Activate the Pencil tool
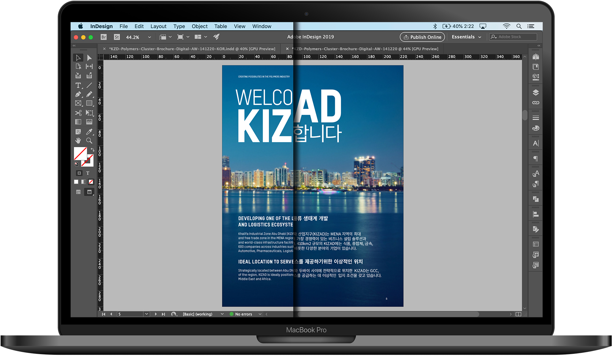The height and width of the screenshot is (364, 613). tap(89, 94)
